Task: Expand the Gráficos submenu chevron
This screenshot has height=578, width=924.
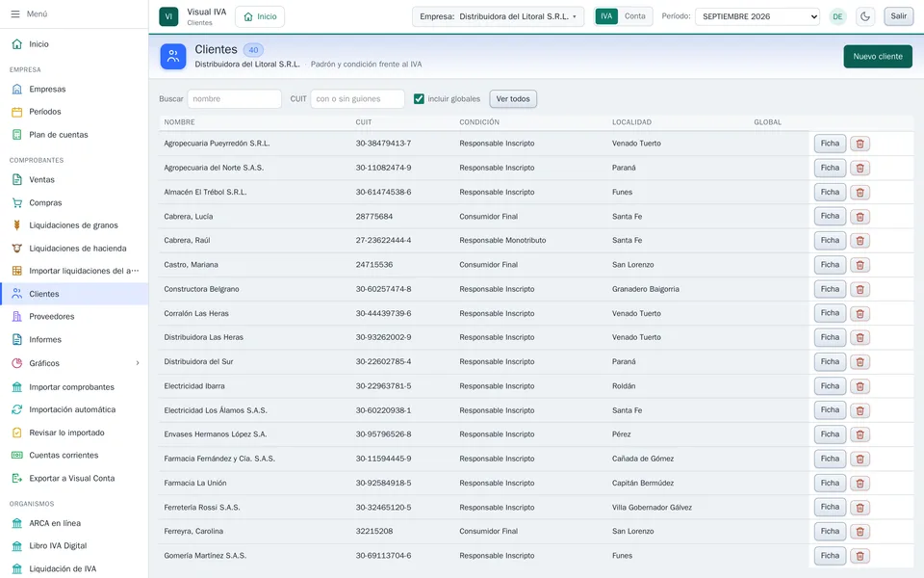Action: (138, 363)
